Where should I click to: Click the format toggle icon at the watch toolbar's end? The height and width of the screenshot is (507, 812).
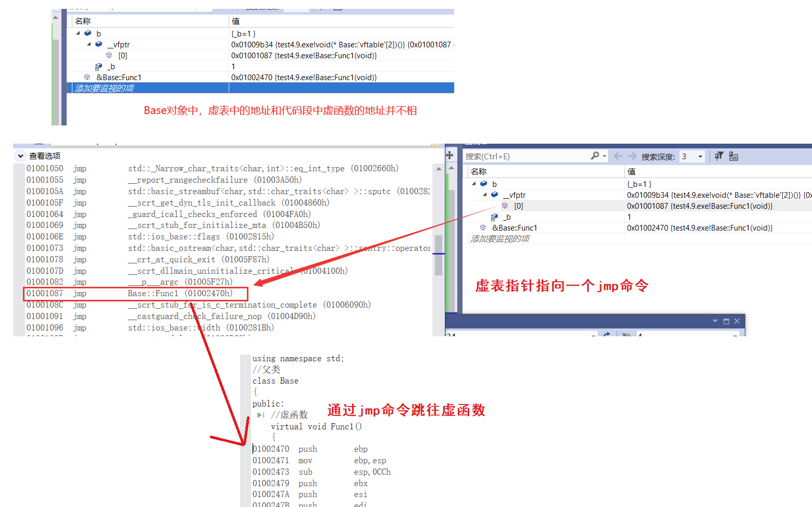coord(733,156)
